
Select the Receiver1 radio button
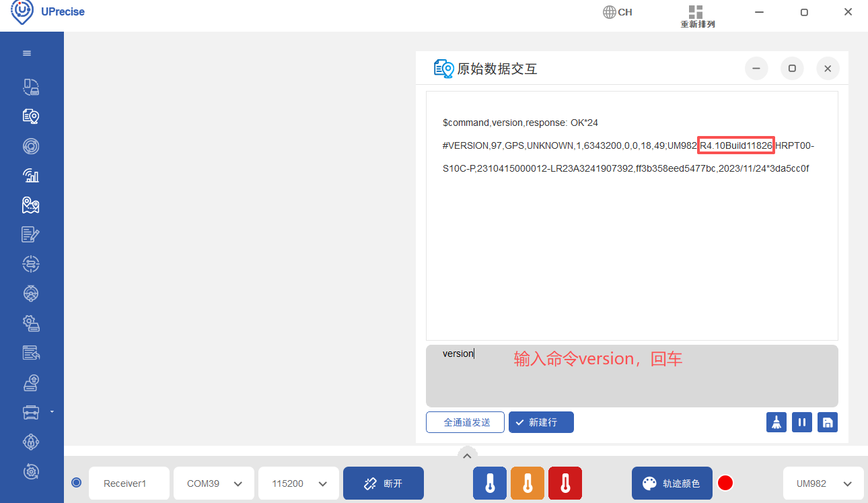click(76, 482)
